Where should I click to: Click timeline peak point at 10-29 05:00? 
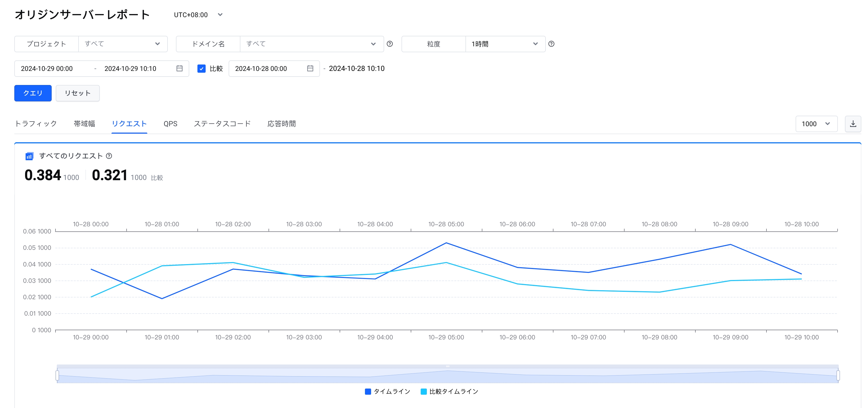point(446,243)
